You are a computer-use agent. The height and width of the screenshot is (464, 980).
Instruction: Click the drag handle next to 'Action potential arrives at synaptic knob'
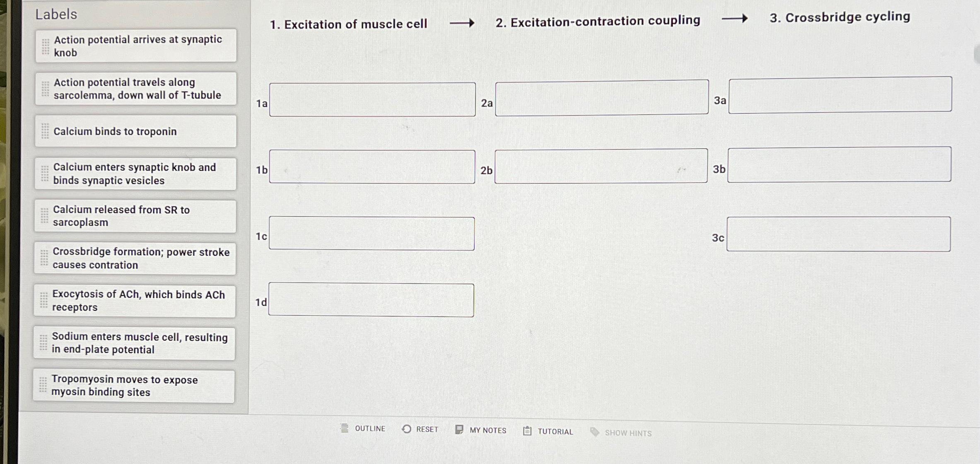click(46, 46)
